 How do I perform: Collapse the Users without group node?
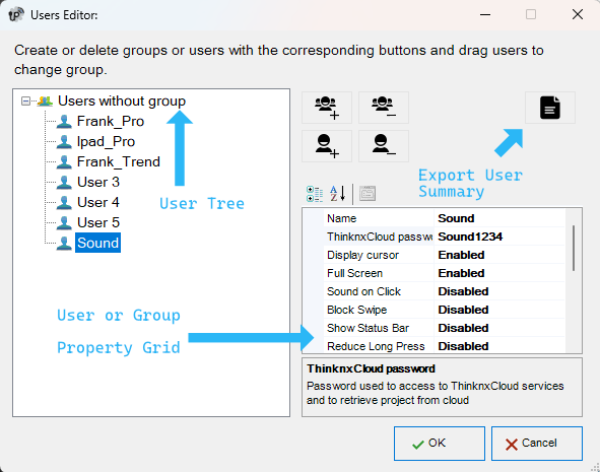point(26,101)
